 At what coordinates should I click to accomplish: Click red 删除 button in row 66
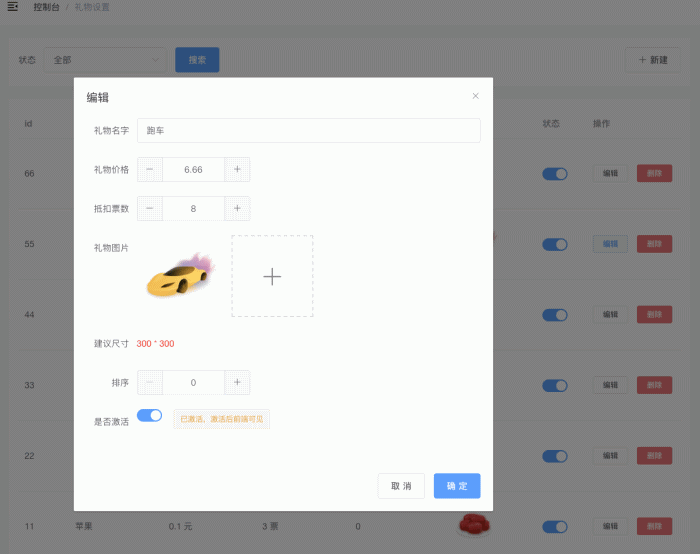(654, 173)
